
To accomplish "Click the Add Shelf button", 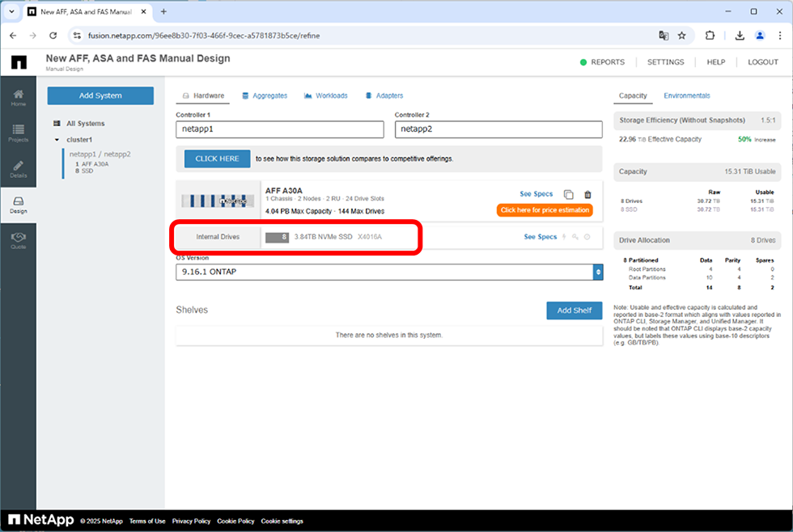I will 574,310.
